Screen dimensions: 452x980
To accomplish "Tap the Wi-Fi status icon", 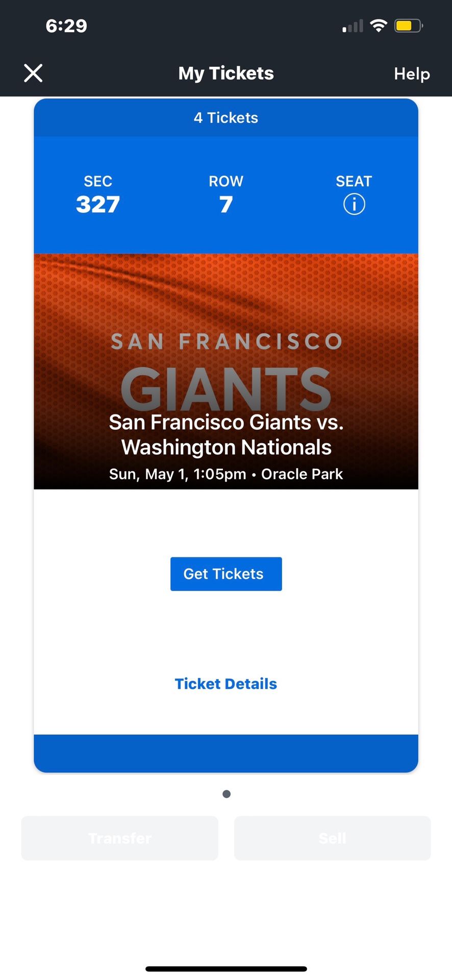I will point(378,26).
